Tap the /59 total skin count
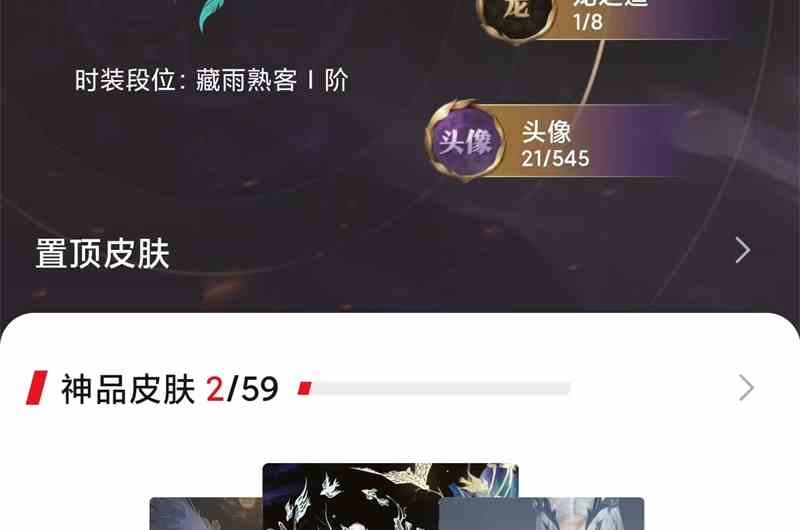 pos(253,389)
